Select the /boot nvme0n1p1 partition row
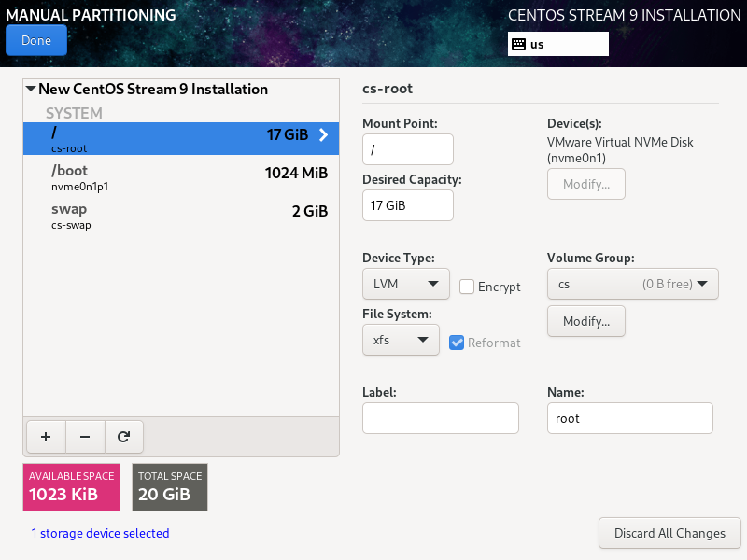Viewport: 747px width, 560px height. (181, 177)
